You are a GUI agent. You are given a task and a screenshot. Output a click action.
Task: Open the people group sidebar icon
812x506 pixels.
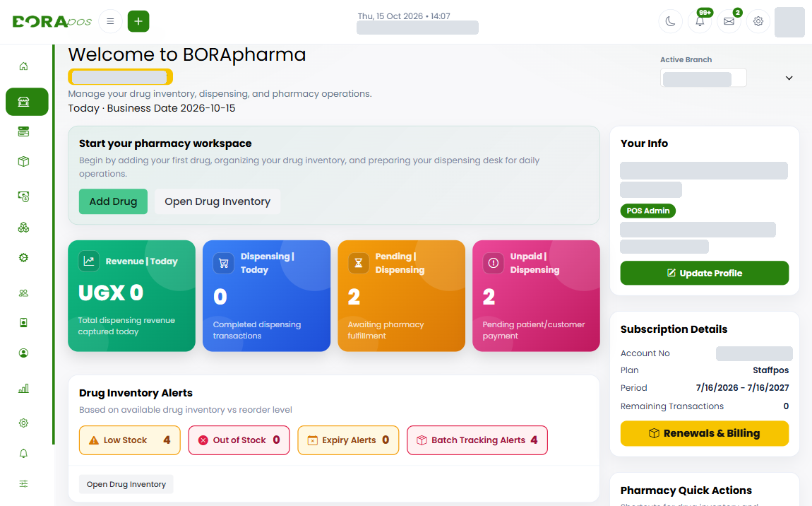[x=23, y=293]
